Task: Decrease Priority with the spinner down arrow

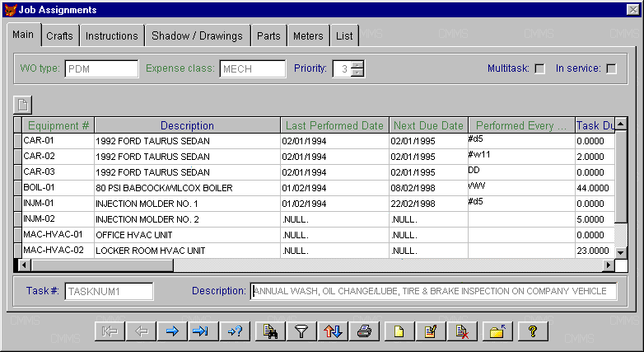Action: point(357,73)
